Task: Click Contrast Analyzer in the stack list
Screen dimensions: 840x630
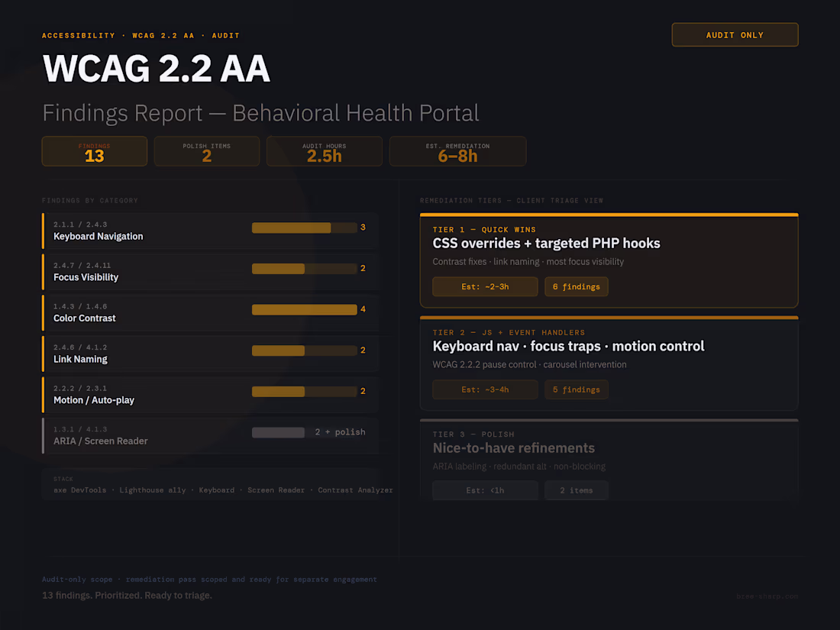Action: pos(355,490)
